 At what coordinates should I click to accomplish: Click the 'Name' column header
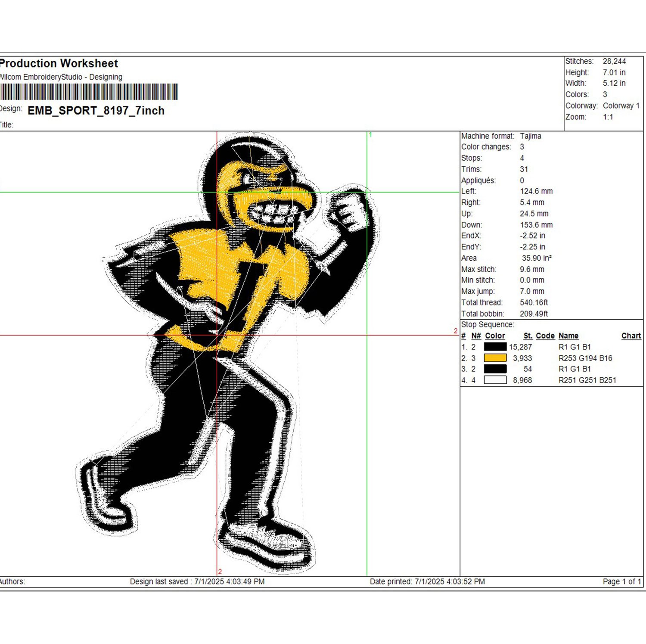(568, 336)
